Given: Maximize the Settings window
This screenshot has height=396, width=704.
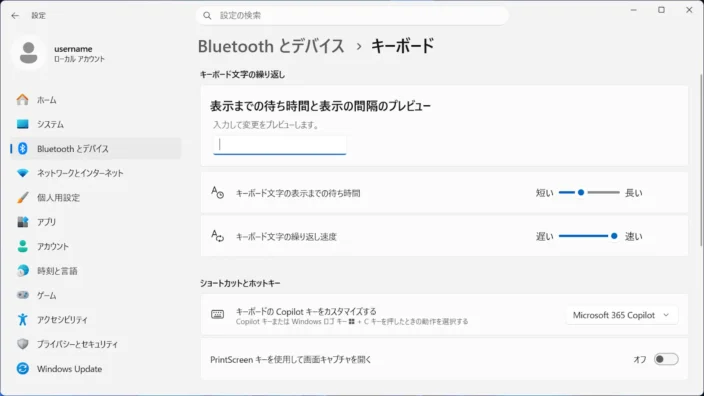Looking at the screenshot, I should [x=661, y=10].
